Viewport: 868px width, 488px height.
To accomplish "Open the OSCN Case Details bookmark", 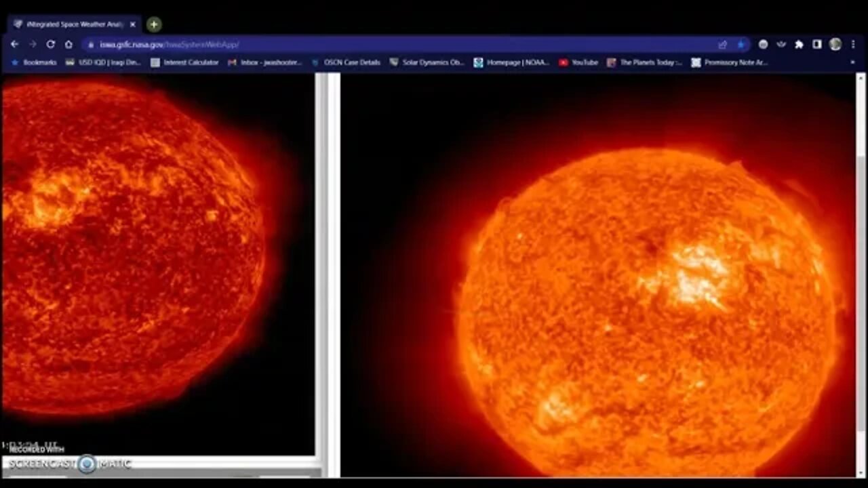I will [x=346, y=62].
